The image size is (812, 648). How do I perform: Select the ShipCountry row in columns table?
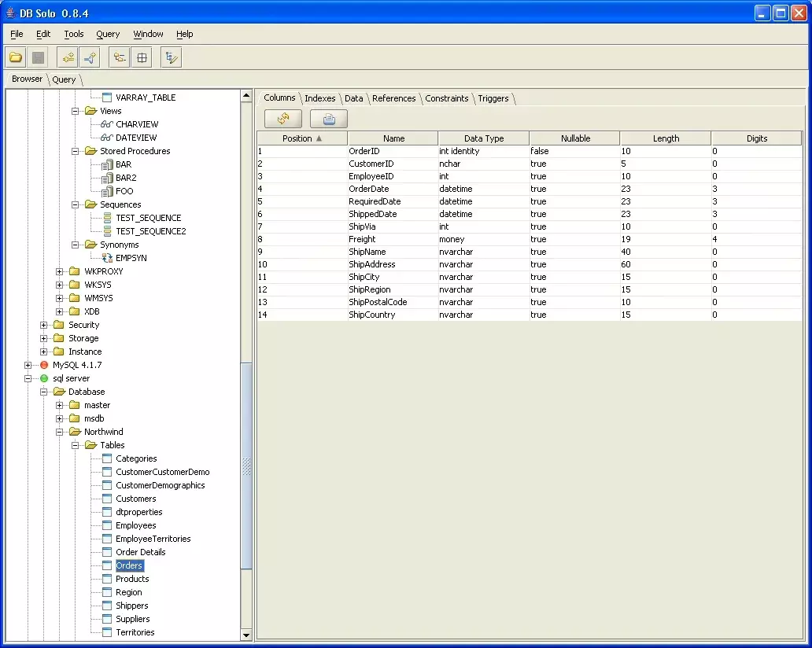coord(372,315)
